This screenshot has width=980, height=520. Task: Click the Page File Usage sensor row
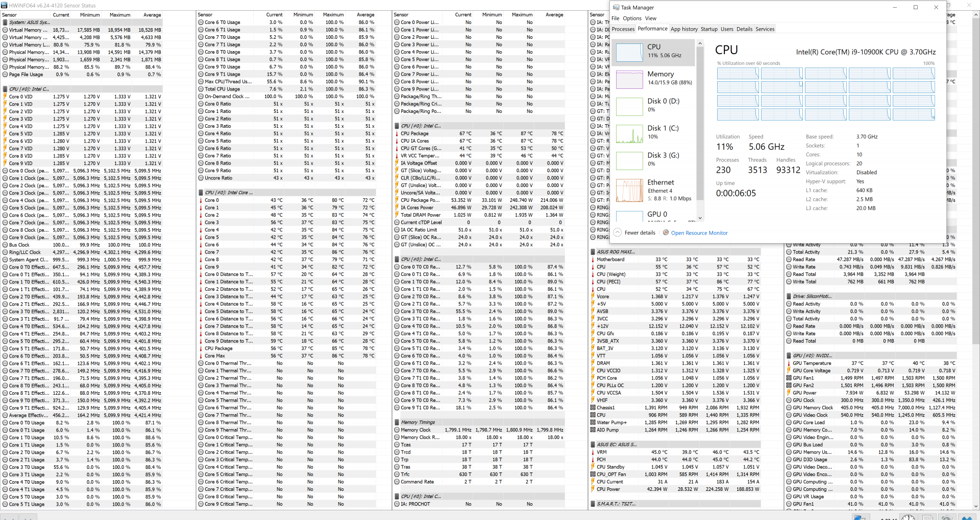tap(83, 75)
